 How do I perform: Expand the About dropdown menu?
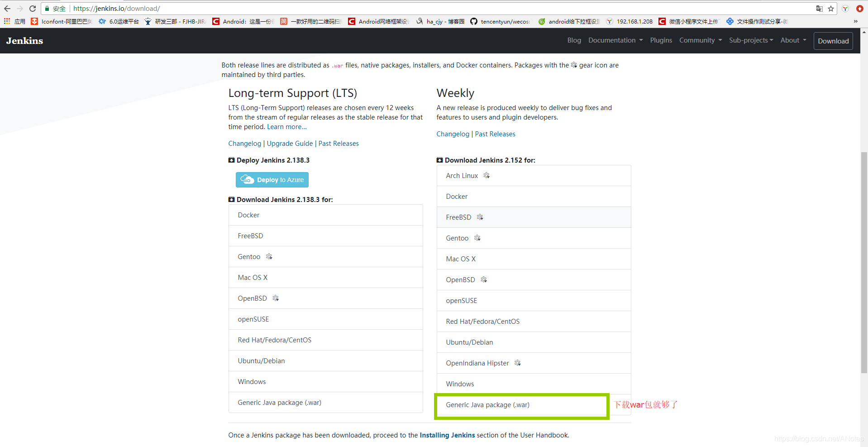(x=793, y=40)
